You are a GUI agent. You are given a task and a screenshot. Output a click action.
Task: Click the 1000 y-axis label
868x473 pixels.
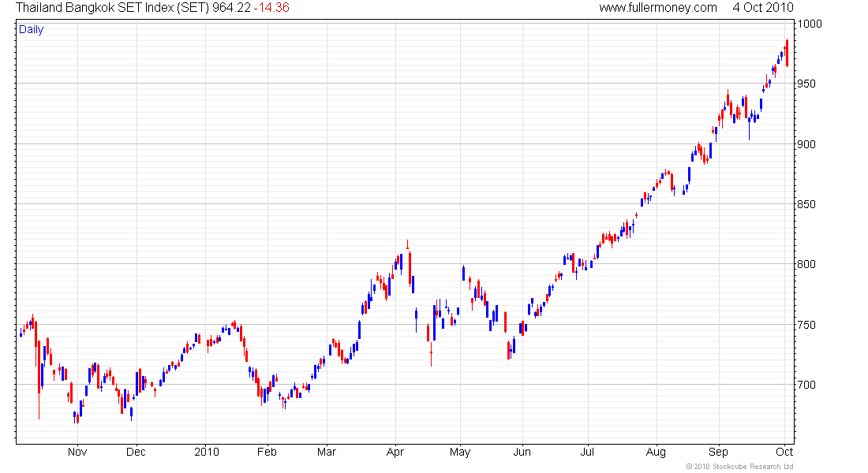click(x=810, y=24)
